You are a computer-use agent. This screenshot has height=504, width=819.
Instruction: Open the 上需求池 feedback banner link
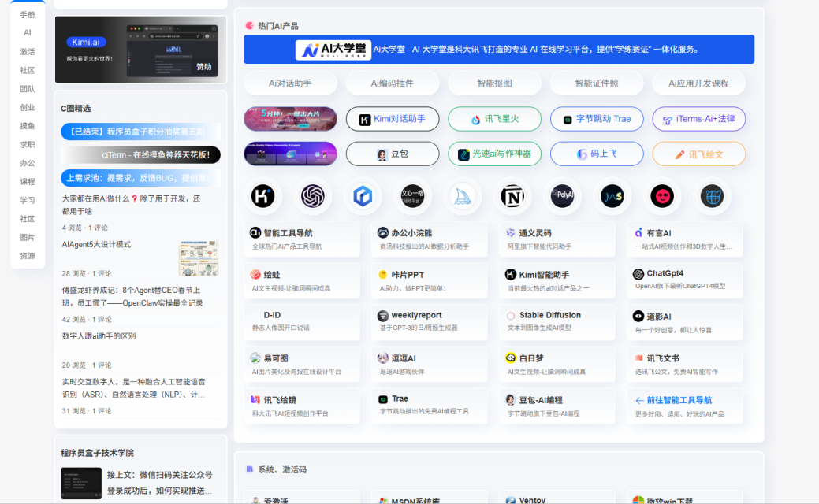coord(140,178)
